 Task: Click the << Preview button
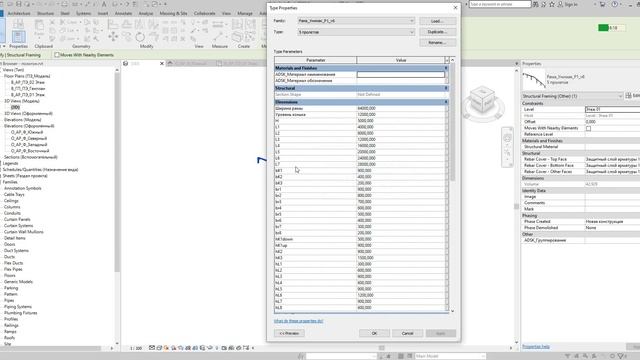point(289,333)
